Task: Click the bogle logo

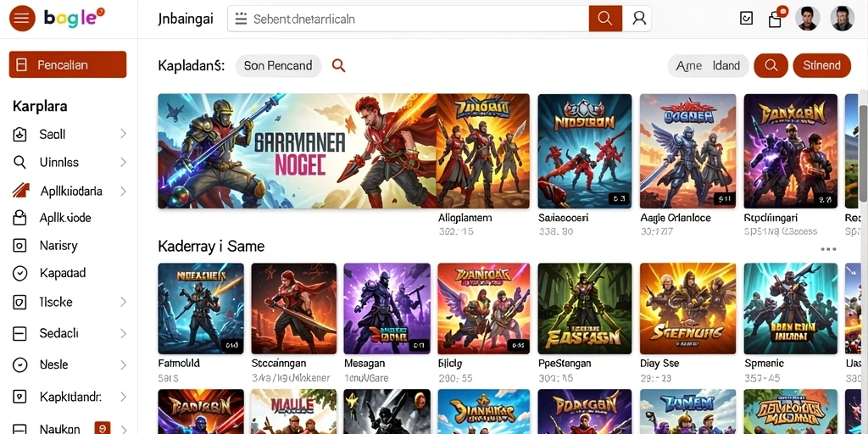Action: point(75,19)
